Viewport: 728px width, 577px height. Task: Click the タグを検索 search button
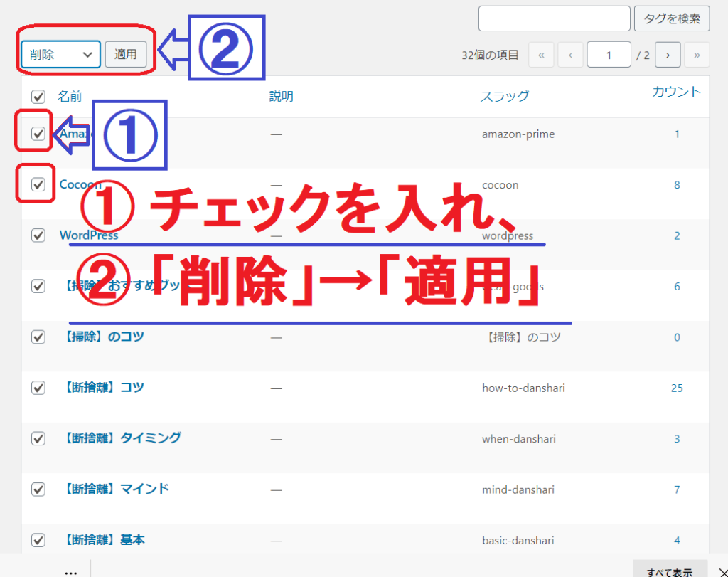(671, 18)
